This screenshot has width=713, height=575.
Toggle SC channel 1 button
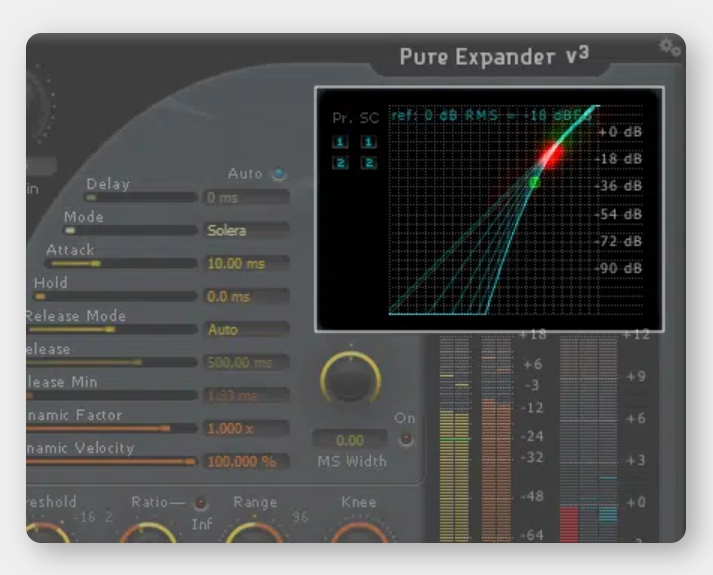coord(369,142)
